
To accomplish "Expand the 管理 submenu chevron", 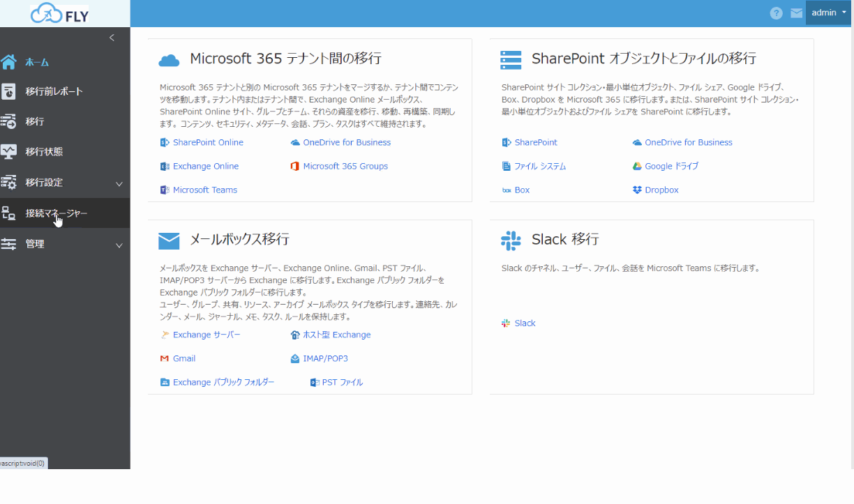I will (119, 245).
